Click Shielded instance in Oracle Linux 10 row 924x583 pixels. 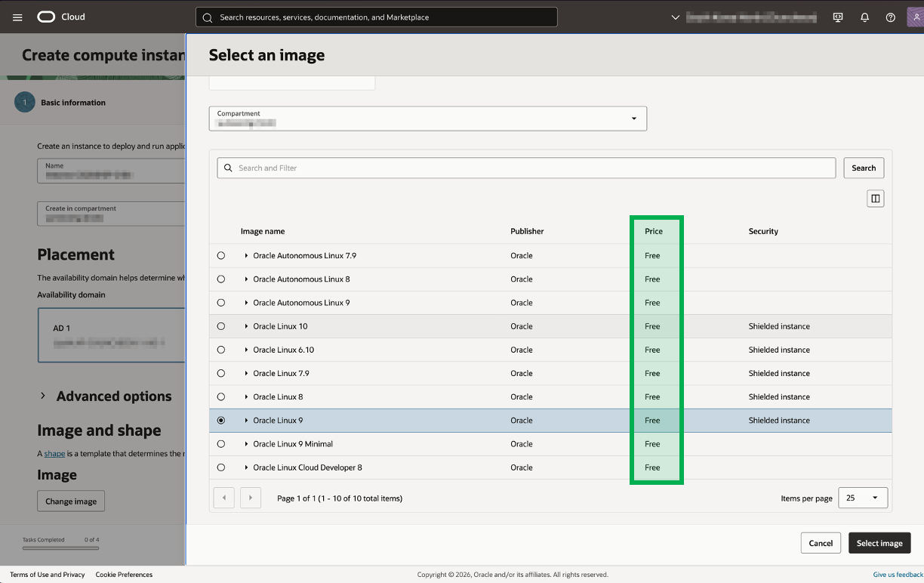tap(779, 326)
